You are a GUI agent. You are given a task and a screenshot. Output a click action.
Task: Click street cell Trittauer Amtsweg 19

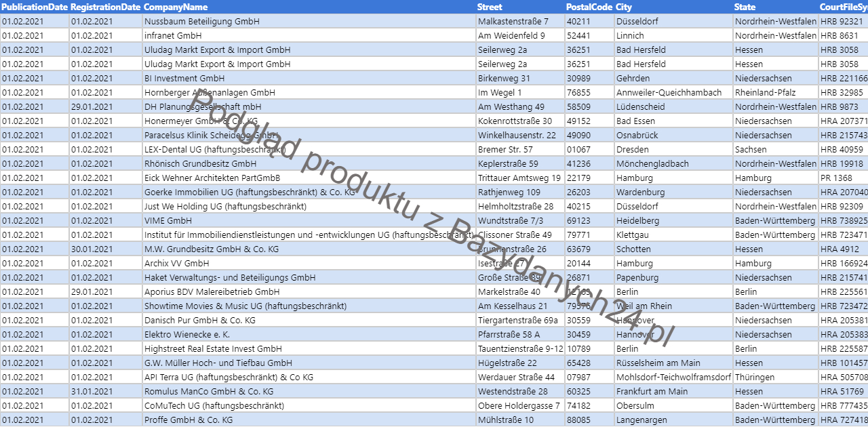[520, 178]
